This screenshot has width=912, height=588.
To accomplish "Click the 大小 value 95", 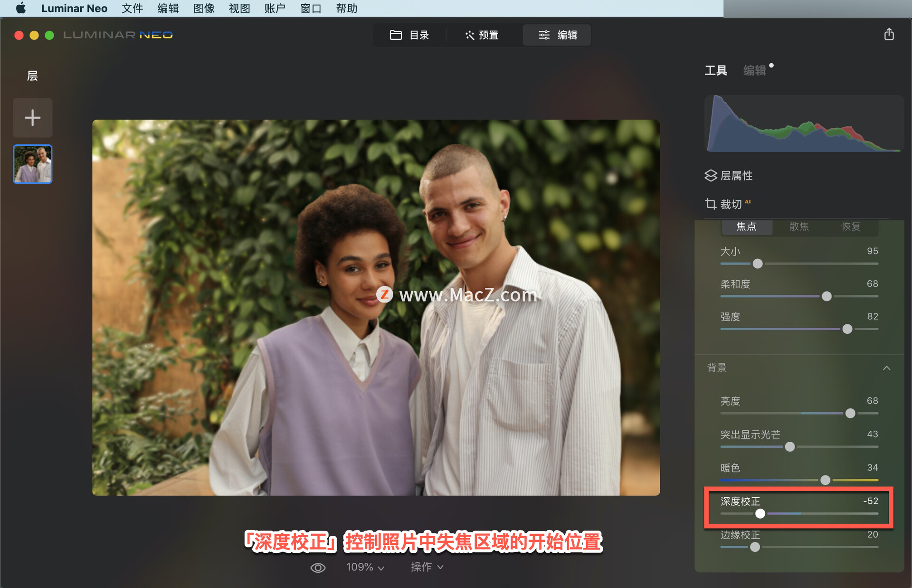I will (x=872, y=251).
